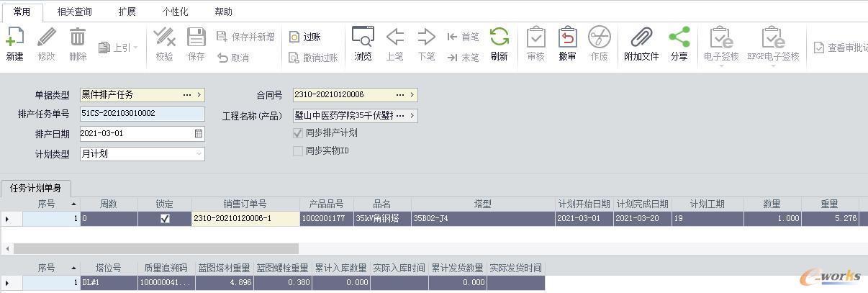This screenshot has width=868, height=293.
Task: Switch to the 扩展 ribbon tab
Action: [127, 12]
